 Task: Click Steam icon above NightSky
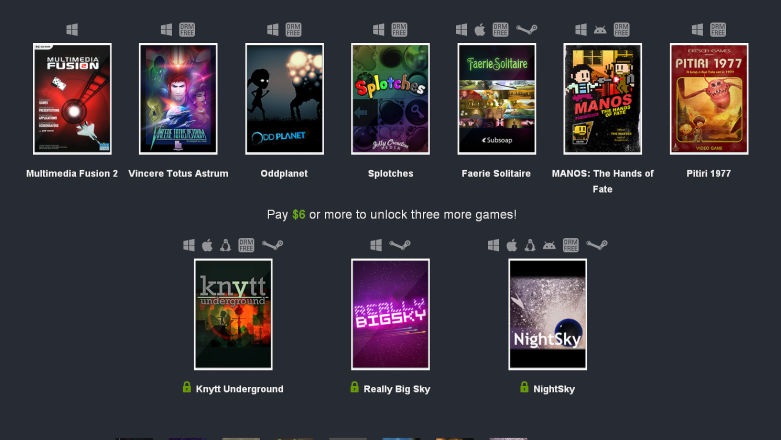pos(597,245)
